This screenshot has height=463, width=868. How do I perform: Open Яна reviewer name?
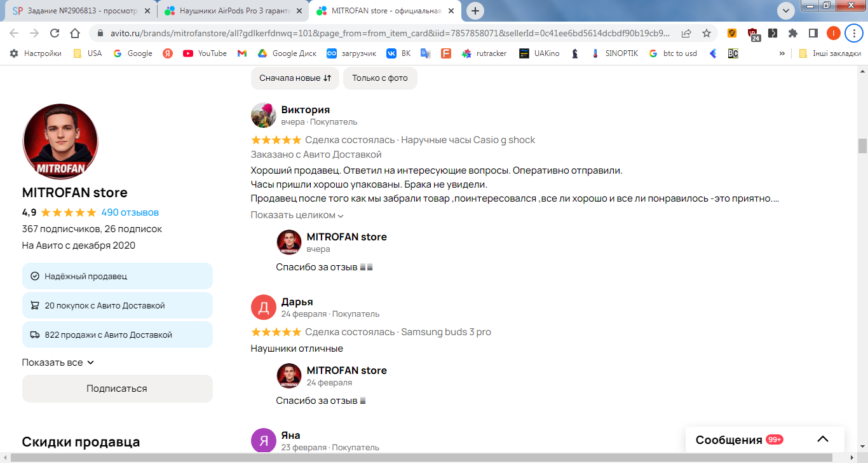[291, 436]
